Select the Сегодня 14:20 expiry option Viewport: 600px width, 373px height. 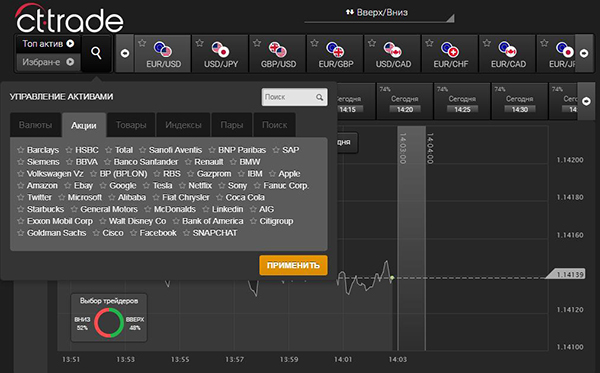[404, 101]
